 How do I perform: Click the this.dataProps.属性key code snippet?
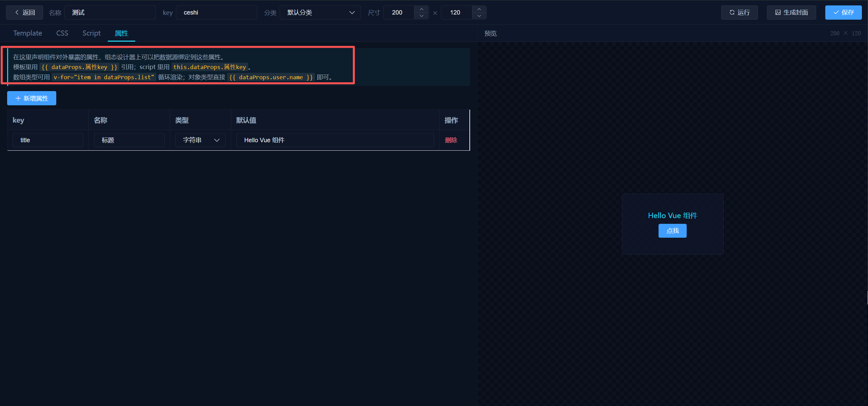(209, 67)
